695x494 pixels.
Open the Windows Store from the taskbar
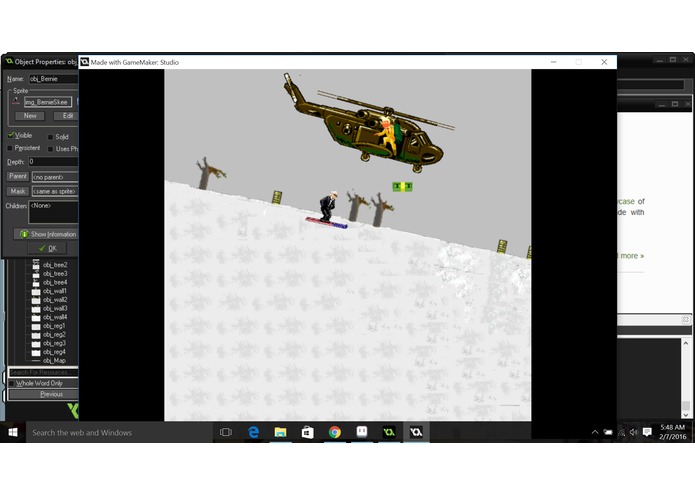pos(308,432)
